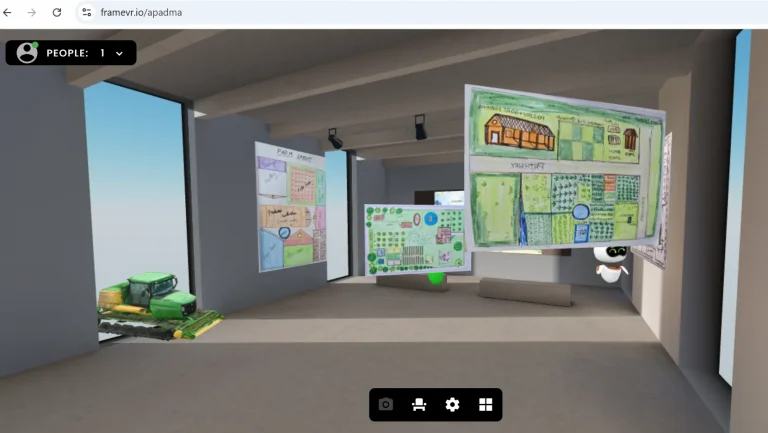The height and width of the screenshot is (433, 768).
Task: Click the user avatar icon beside PEOPLE
Action: [27, 53]
